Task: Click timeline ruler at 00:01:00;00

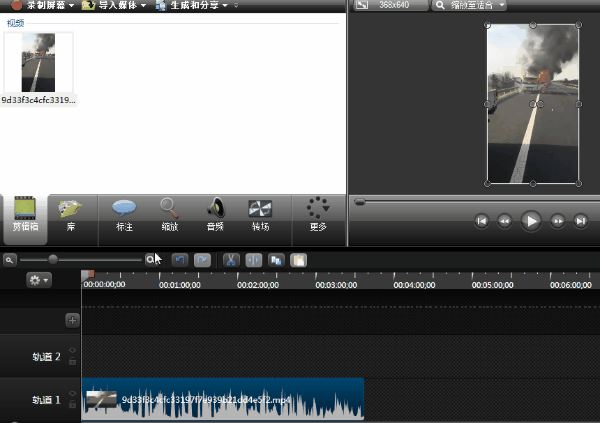Action: point(179,285)
